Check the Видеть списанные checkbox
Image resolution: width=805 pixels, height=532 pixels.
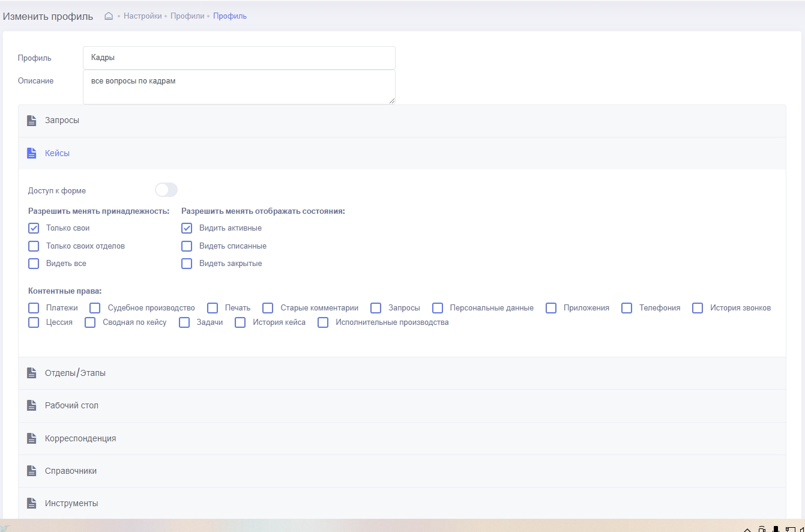point(187,246)
